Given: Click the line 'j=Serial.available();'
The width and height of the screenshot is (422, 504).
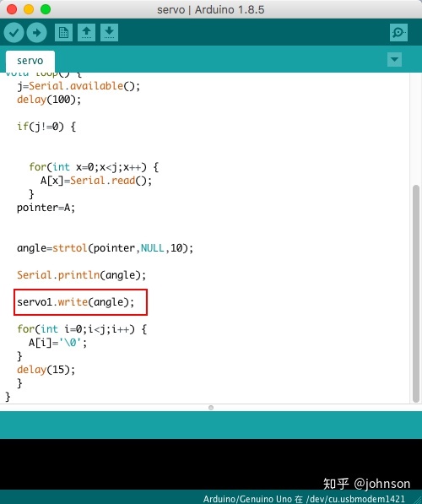Looking at the screenshot, I should coord(78,86).
